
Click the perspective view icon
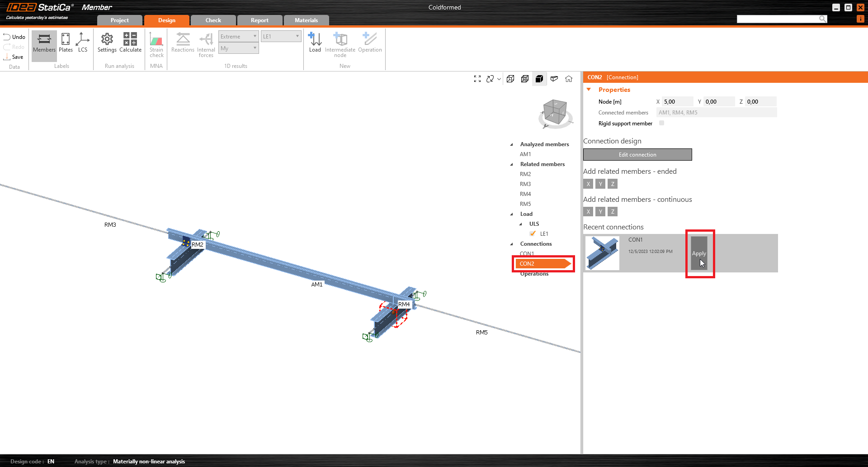pos(554,79)
